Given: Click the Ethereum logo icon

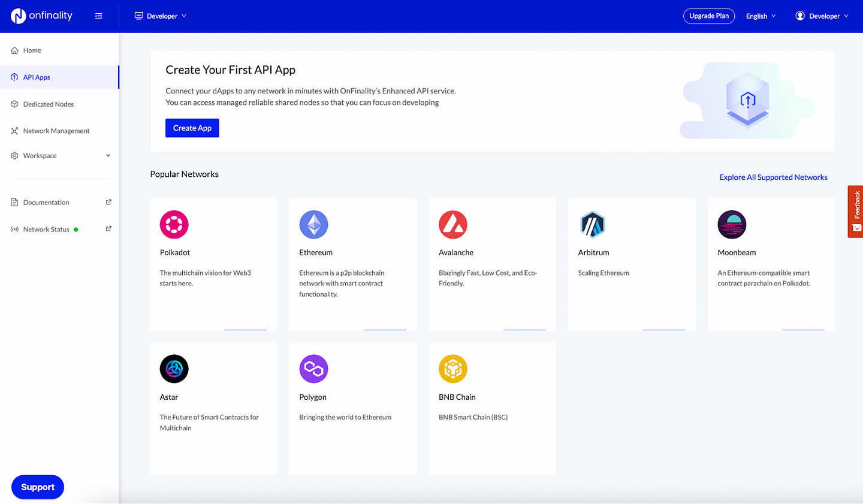Looking at the screenshot, I should tap(314, 225).
